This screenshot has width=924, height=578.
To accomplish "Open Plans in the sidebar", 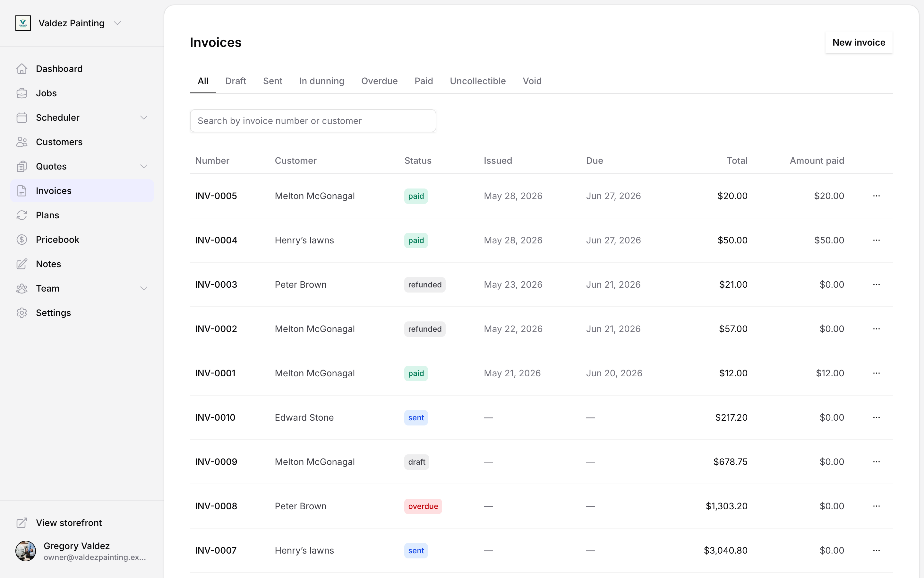I will (82, 215).
